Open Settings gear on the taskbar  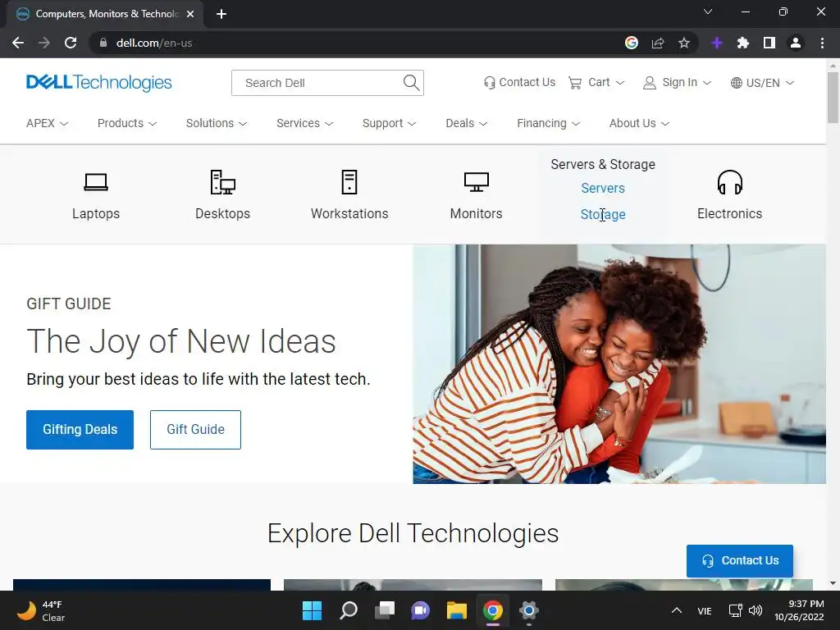point(529,610)
